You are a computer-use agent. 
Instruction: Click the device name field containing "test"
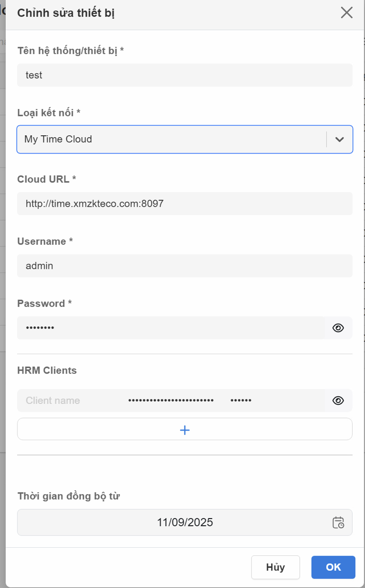click(185, 75)
